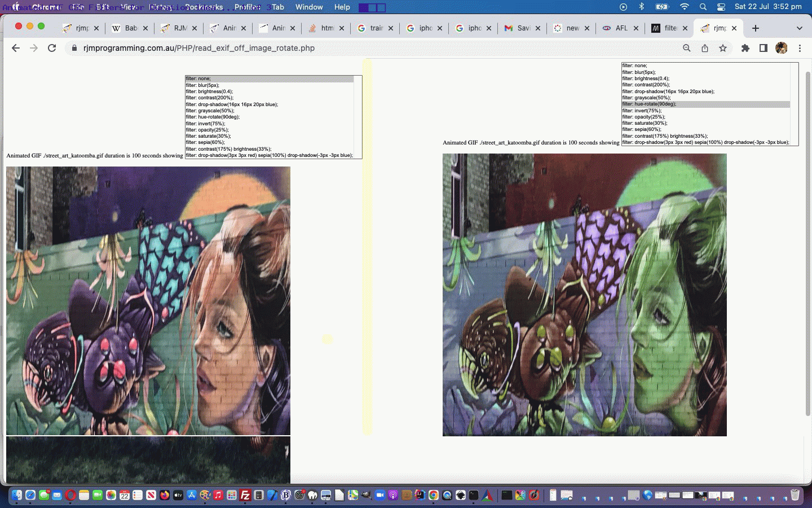Open the Chrome profile avatar menu
Viewport: 812px width, 508px height.
pyautogui.click(x=782, y=48)
